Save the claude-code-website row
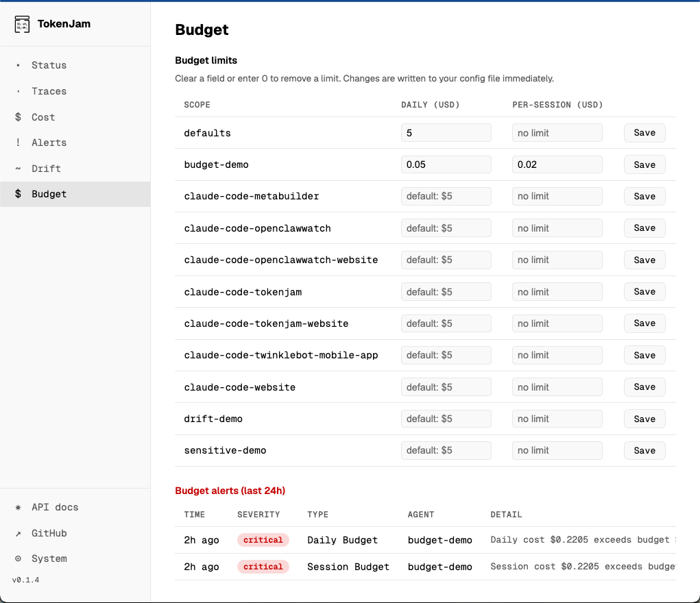The image size is (700, 603). (x=644, y=387)
